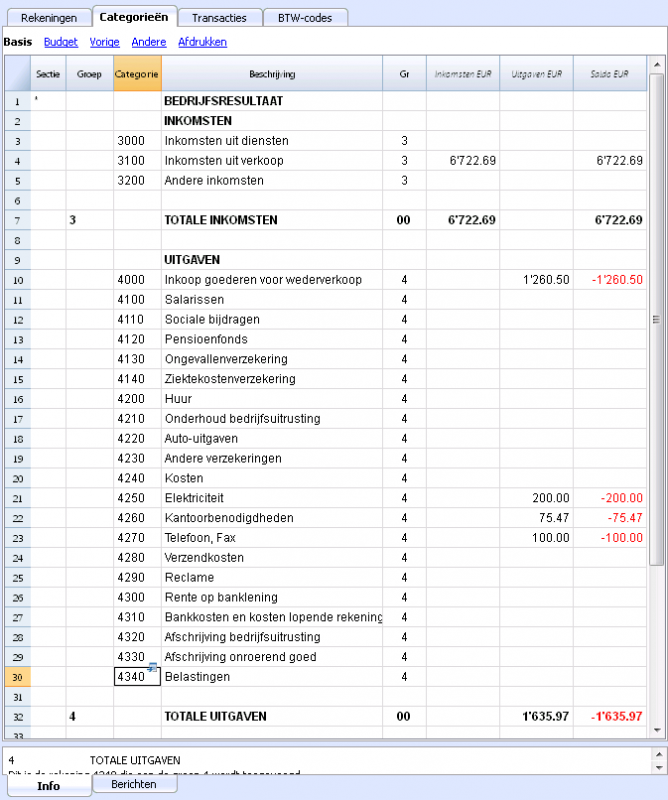Viewport: 668px width, 800px height.
Task: Click category cell 4340
Action: pos(137,677)
